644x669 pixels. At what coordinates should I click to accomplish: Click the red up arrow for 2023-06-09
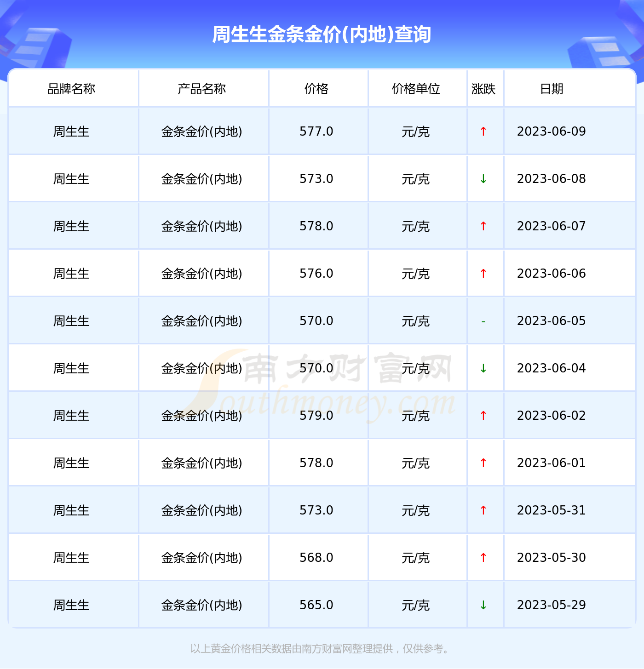click(x=483, y=132)
